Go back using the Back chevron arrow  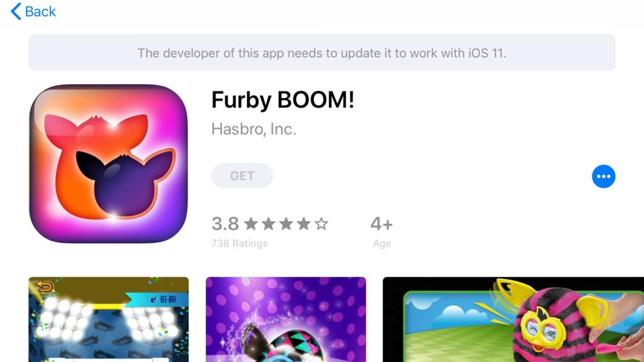tap(16, 11)
